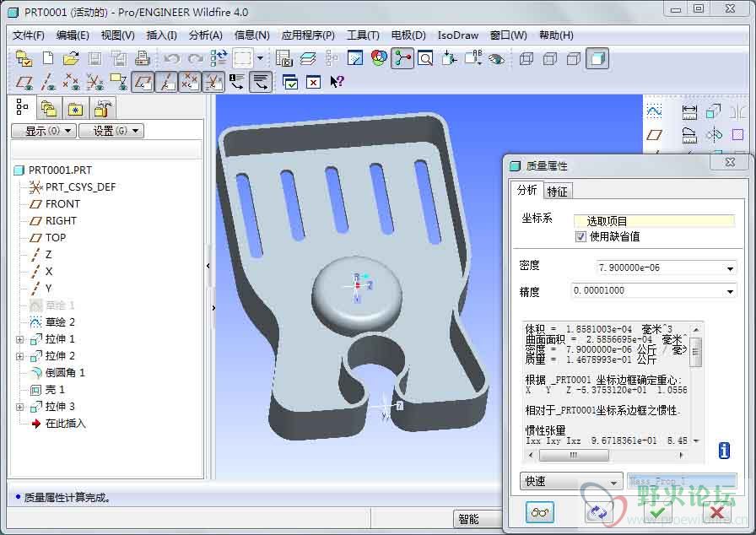756x535 pixels.
Task: Click the info icon in mass dialog
Action: point(724,450)
